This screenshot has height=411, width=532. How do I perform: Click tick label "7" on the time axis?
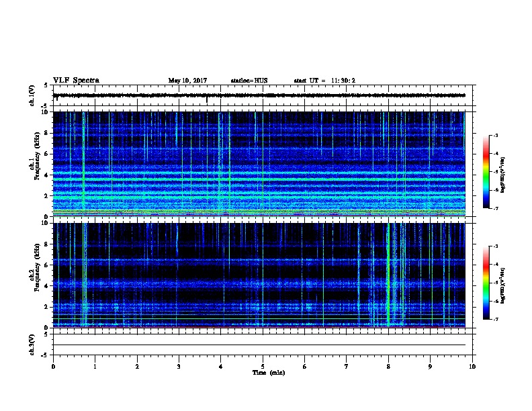(347, 367)
